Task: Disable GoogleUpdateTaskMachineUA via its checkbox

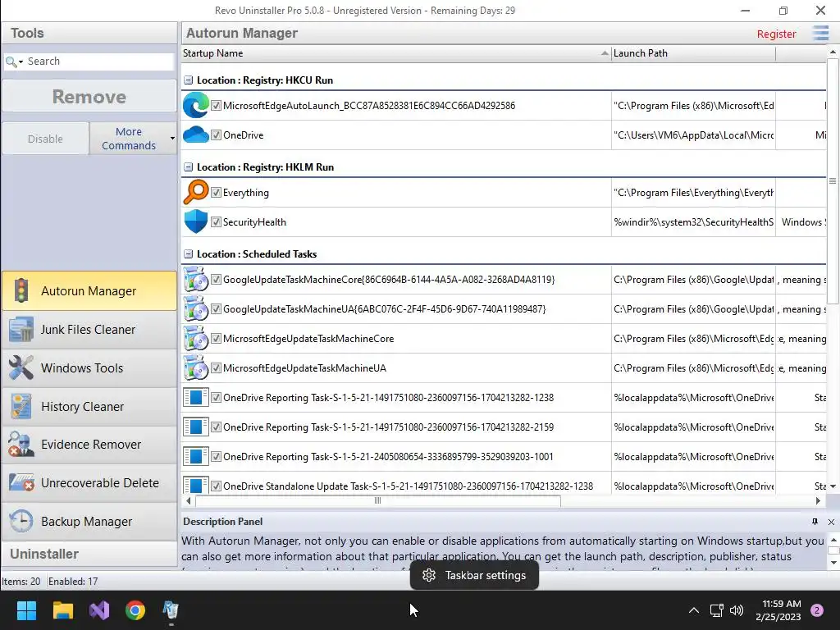Action: pos(216,309)
